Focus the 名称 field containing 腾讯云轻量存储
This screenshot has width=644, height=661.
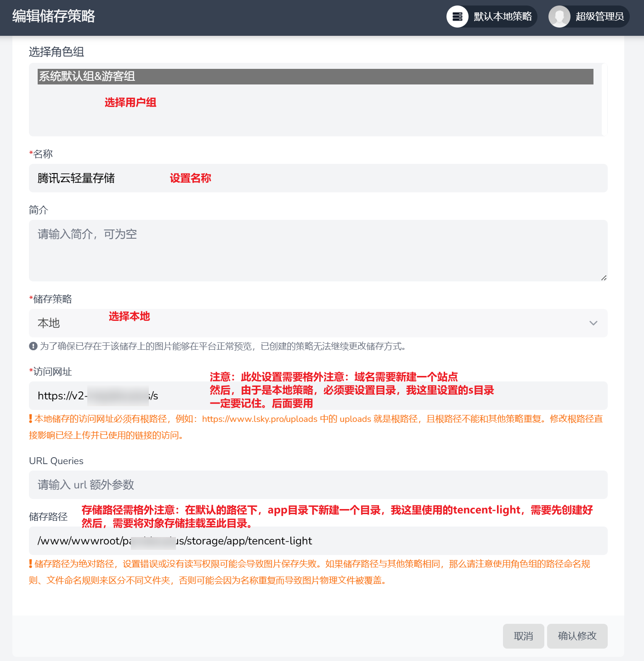(317, 178)
